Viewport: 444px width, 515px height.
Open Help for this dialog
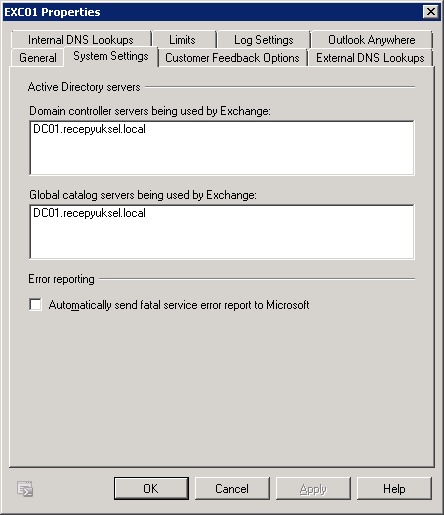click(x=394, y=488)
